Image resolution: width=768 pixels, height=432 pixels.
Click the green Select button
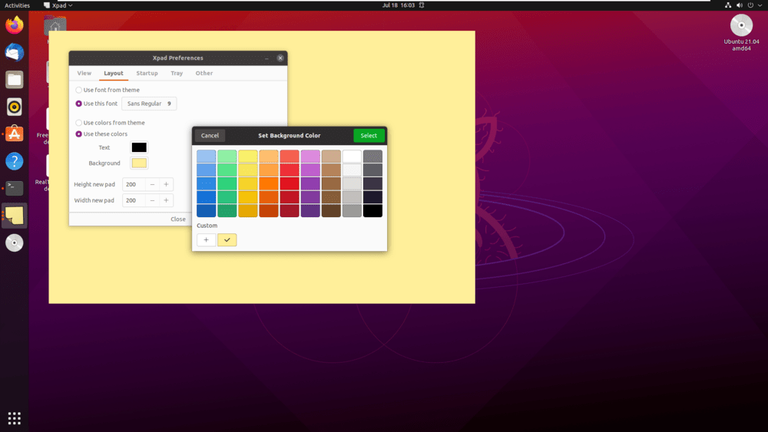coord(368,135)
